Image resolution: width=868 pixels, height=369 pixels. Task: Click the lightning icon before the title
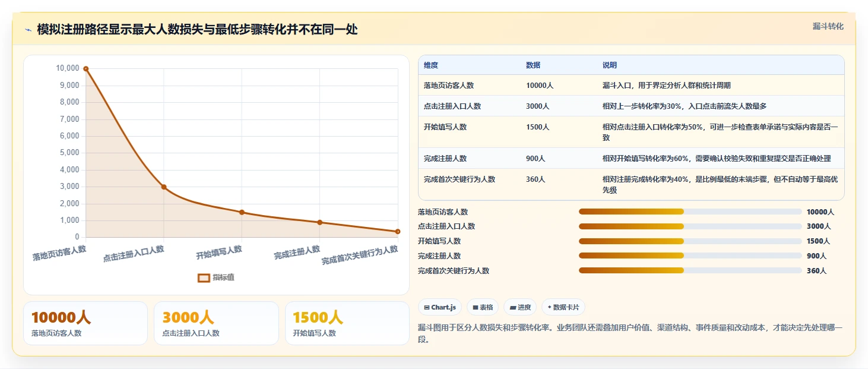pos(28,30)
